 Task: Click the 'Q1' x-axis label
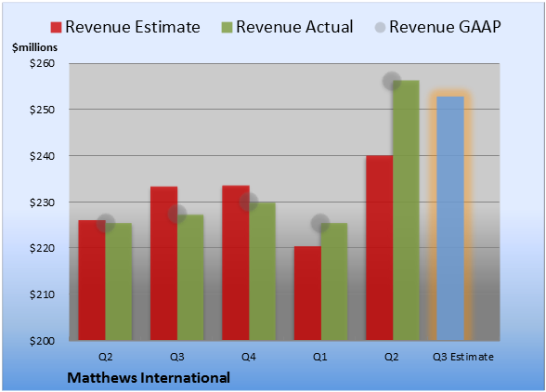320,357
